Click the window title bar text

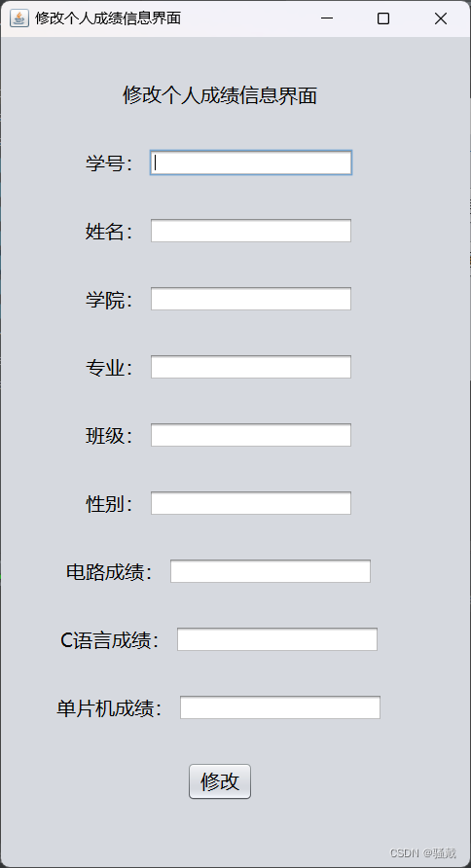pos(108,18)
